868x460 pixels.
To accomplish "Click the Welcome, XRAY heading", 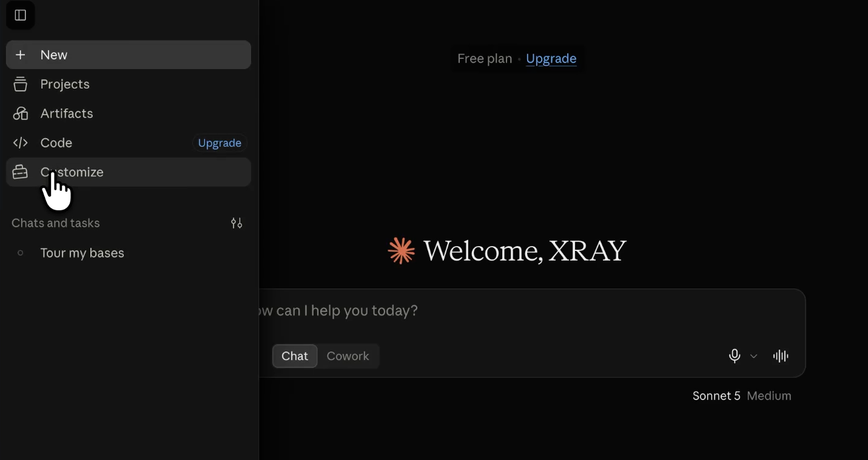I will 525,251.
